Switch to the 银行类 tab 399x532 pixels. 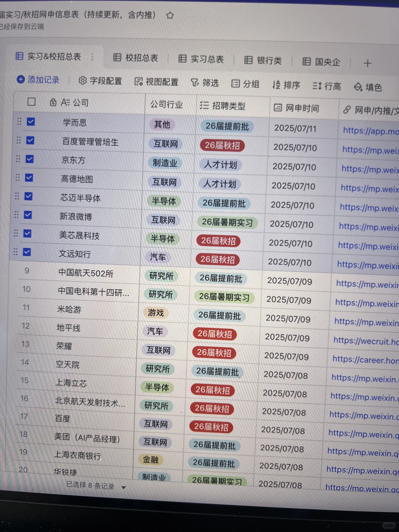263,61
